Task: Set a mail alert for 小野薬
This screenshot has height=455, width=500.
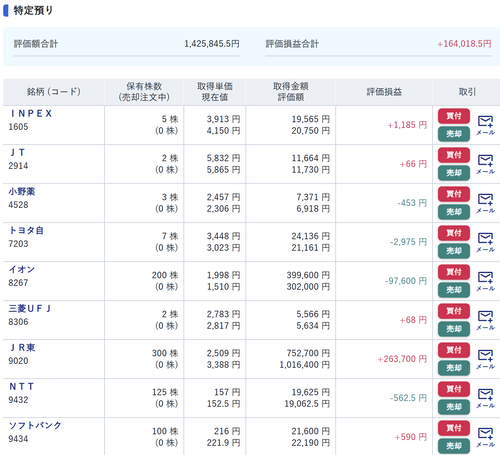Action: click(x=485, y=203)
